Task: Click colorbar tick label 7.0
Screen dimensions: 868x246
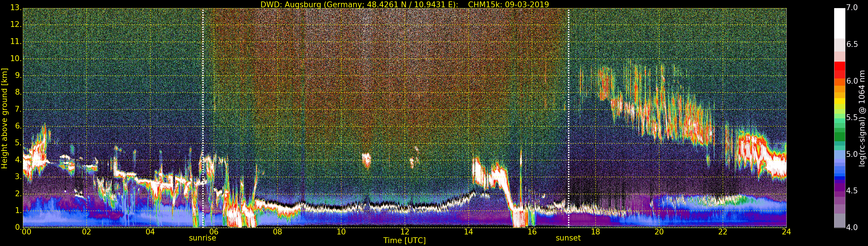Action: pos(852,8)
